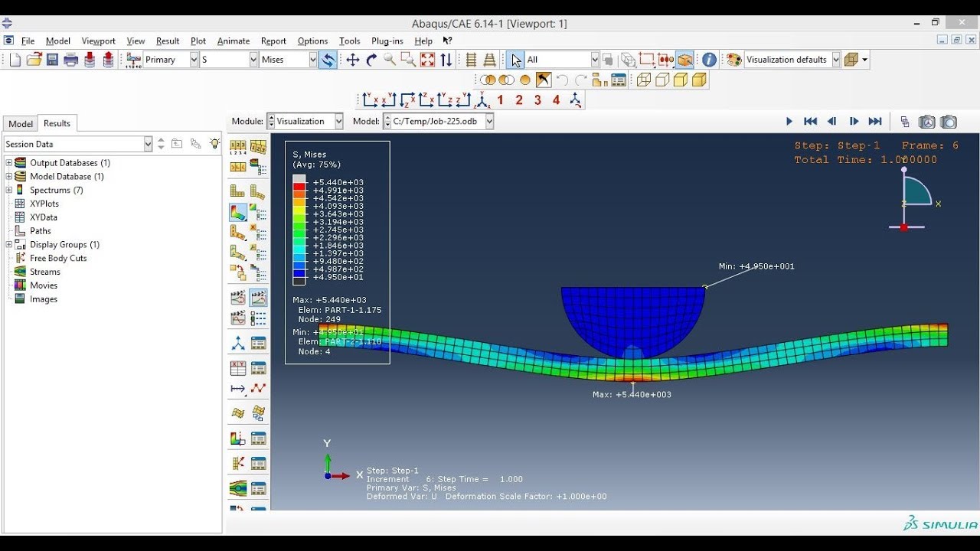Toggle the selection arrow tool
The width and height of the screenshot is (980, 551).
pyautogui.click(x=515, y=60)
